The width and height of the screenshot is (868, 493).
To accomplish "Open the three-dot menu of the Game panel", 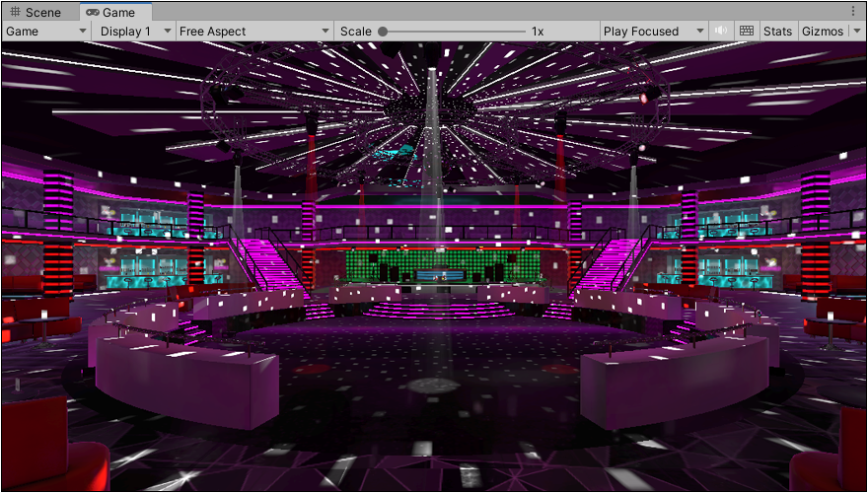I will pos(854,12).
